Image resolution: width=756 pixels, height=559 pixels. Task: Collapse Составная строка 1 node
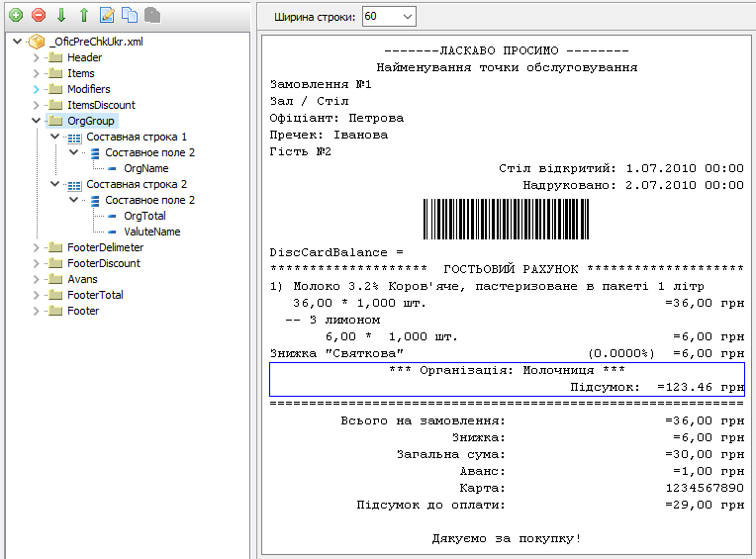point(55,137)
